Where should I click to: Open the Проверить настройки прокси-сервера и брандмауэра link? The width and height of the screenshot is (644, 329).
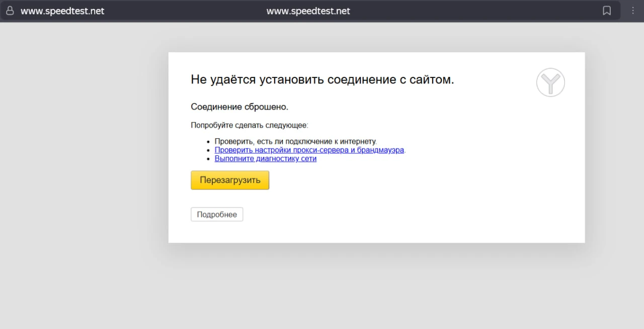(309, 150)
